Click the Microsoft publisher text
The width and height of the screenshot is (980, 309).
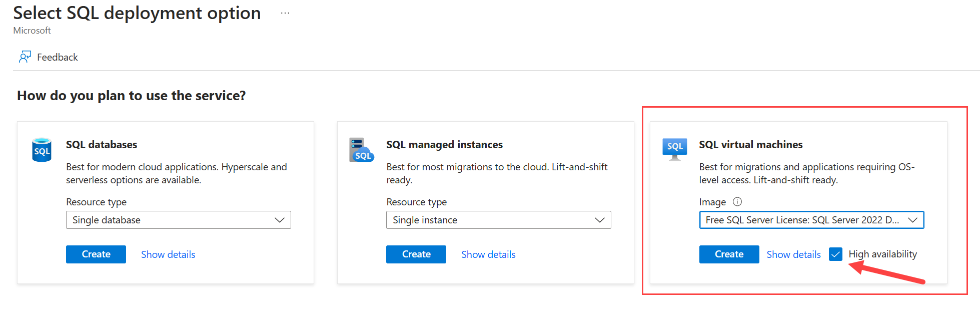[x=32, y=31]
